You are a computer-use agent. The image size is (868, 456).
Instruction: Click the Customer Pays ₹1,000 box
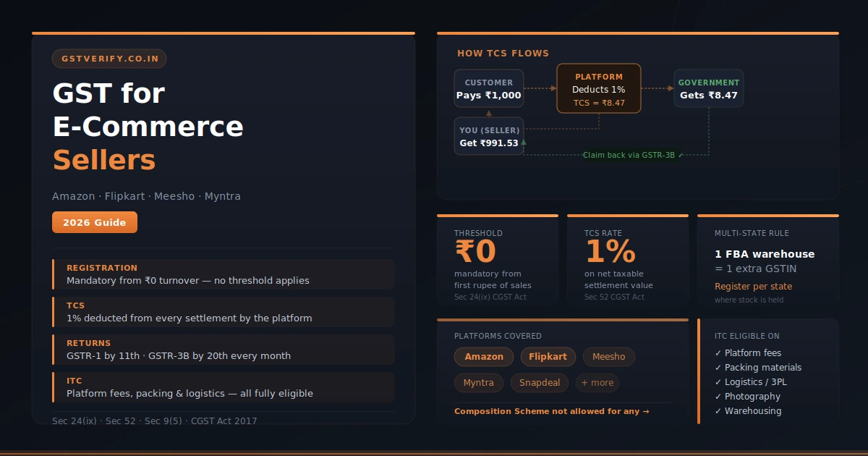click(x=489, y=89)
